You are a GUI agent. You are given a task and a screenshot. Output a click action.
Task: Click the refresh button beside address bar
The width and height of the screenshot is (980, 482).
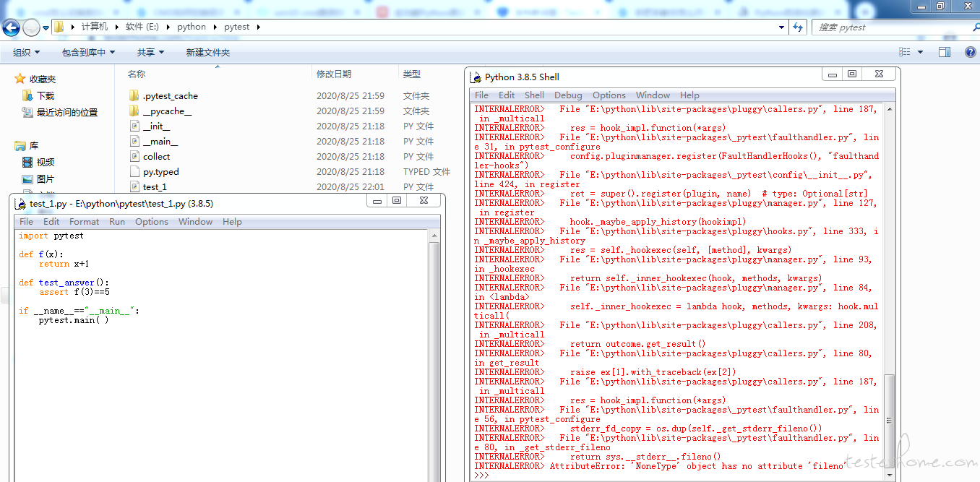point(798,27)
